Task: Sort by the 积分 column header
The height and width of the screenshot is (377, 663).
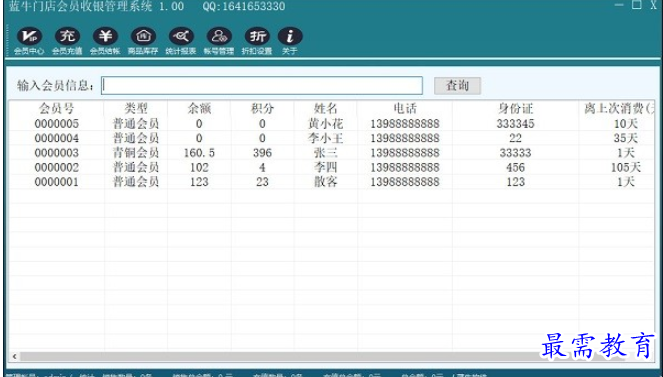Action: pos(262,109)
